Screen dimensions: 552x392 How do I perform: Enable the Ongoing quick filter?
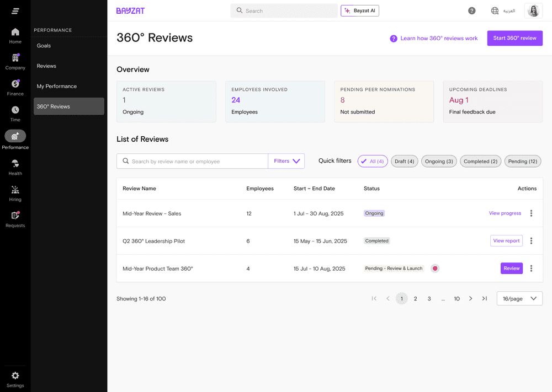[439, 161]
